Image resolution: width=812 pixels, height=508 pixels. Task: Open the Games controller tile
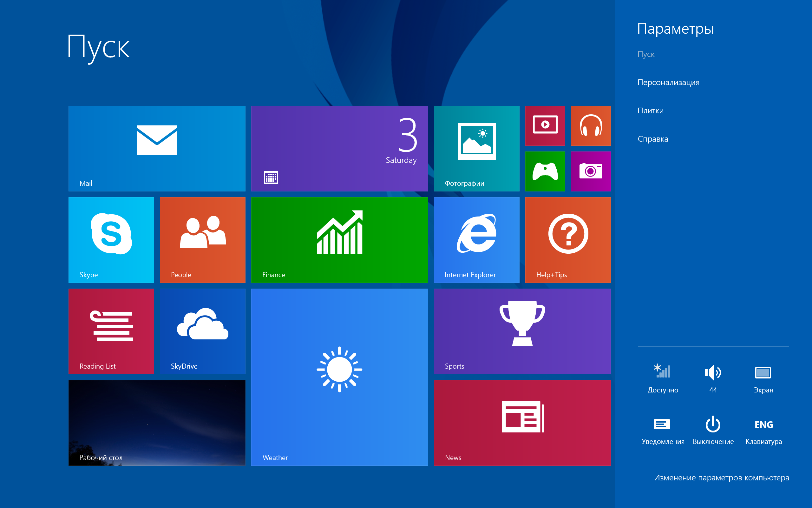coord(545,171)
